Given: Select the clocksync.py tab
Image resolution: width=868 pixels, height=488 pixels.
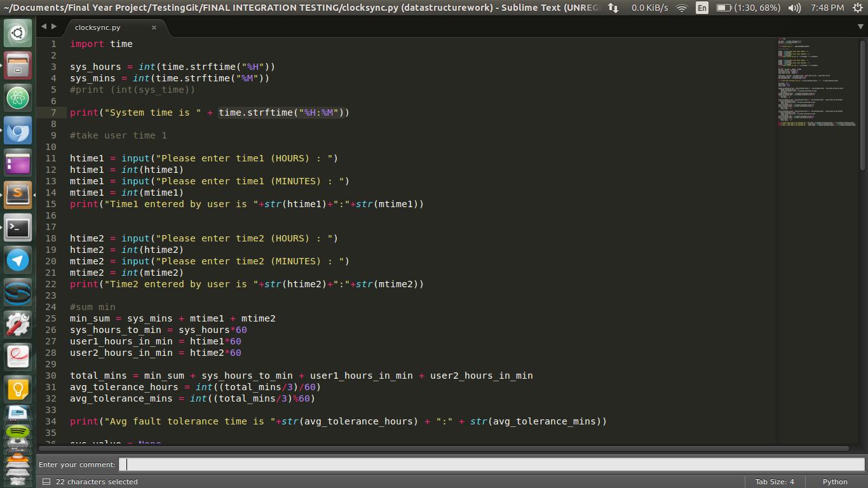Looking at the screenshot, I should [97, 27].
